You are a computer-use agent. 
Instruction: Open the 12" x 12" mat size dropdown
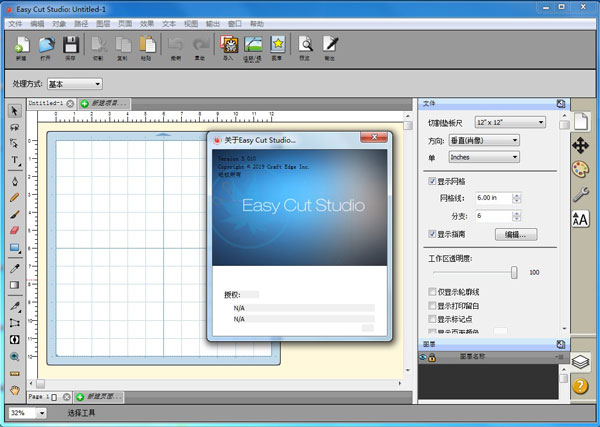tap(510, 122)
